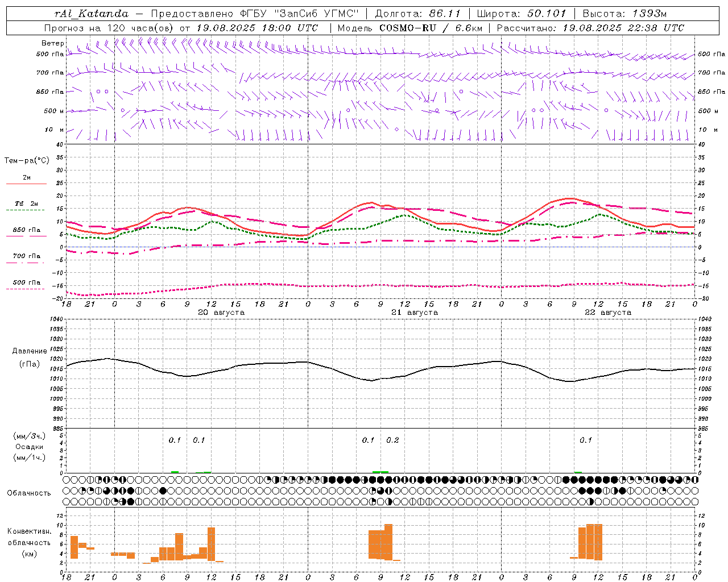Select the latitude value Широта: 50.101
This screenshot has height=582, width=728.
tap(522, 14)
